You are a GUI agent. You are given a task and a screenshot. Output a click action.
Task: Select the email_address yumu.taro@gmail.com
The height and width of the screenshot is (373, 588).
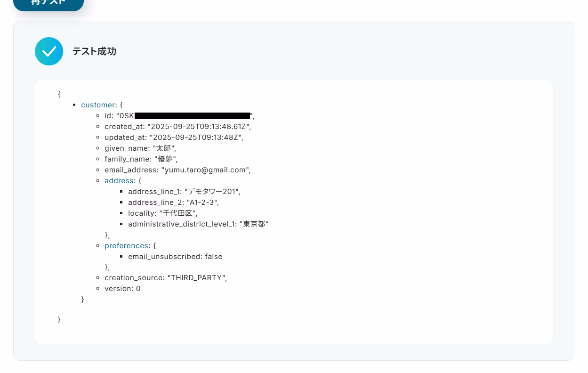(205, 170)
